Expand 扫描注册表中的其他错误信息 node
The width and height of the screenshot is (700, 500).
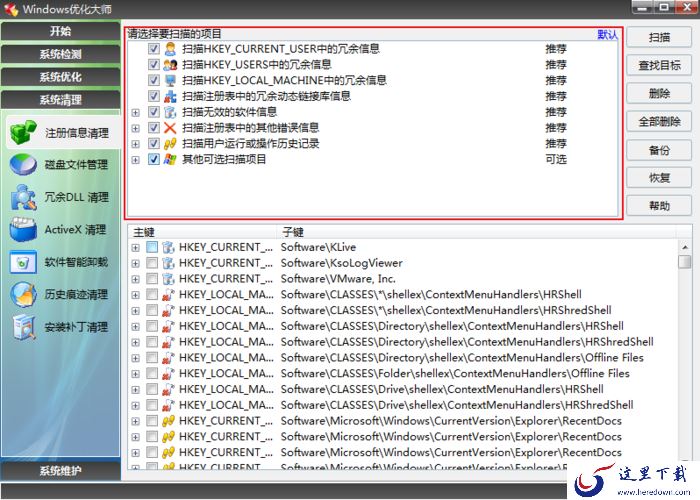pos(136,128)
